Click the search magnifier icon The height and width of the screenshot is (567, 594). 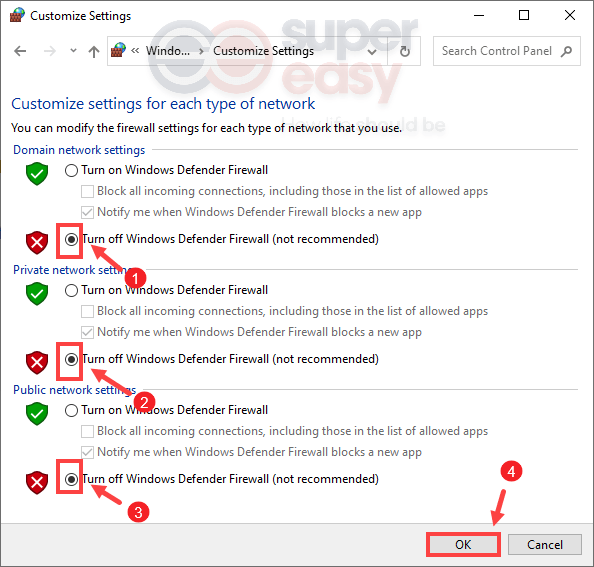566,51
